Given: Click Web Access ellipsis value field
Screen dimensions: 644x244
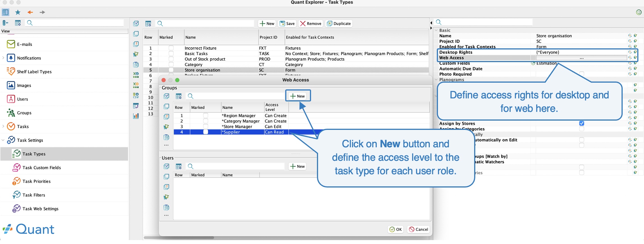Looking at the screenshot, I should pos(581,58).
